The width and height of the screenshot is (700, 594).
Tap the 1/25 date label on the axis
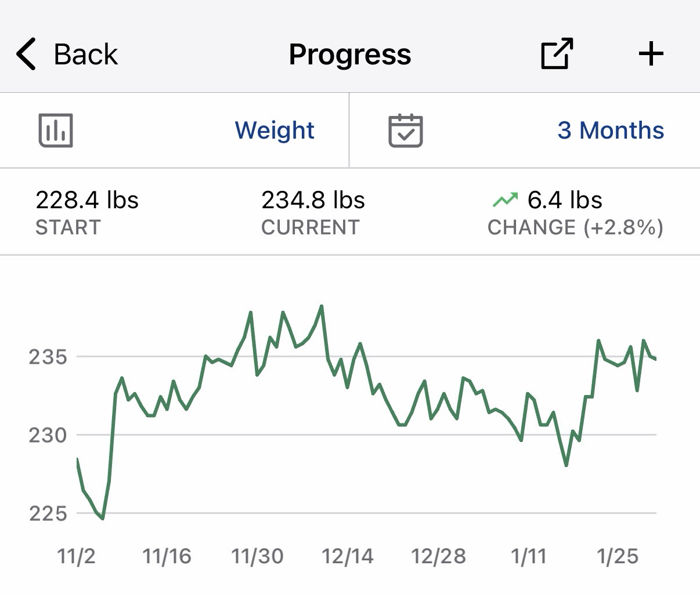[x=618, y=556]
